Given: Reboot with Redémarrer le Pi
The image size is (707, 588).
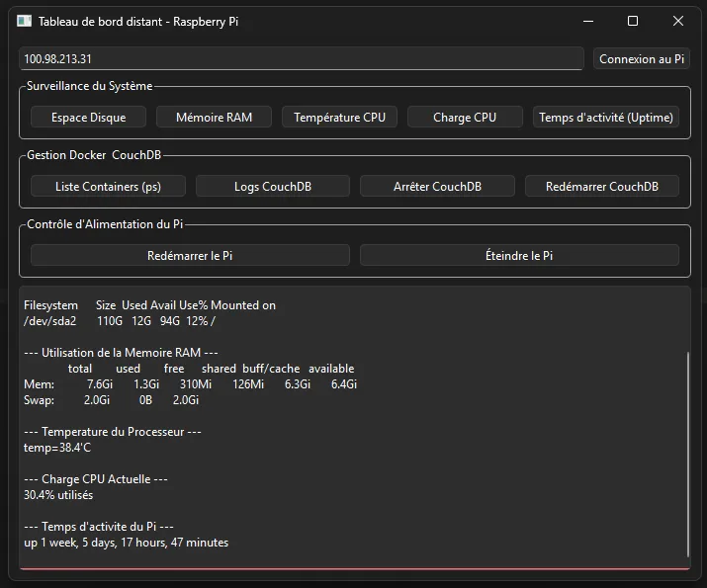Looking at the screenshot, I should [x=190, y=256].
